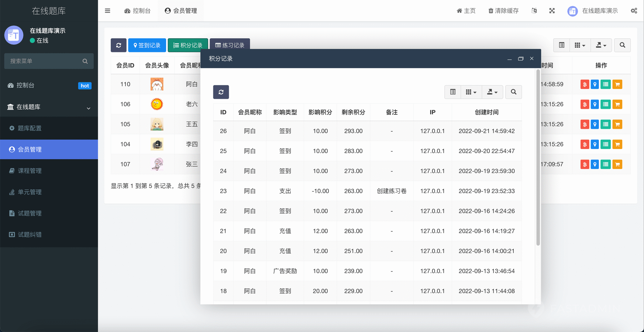Image resolution: width=644 pixels, height=332 pixels.
Task: Switch to the 控制台 tab
Action: pyautogui.click(x=138, y=11)
